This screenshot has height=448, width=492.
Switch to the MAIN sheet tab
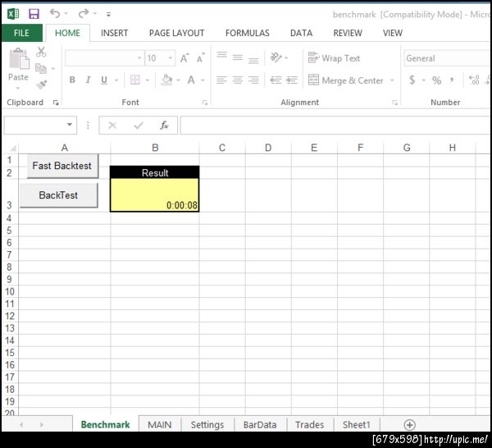coord(160,425)
